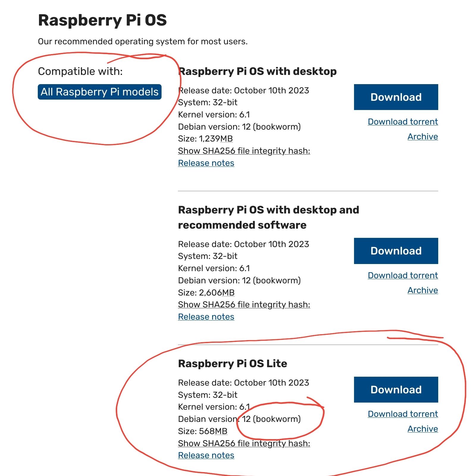This screenshot has height=476, width=476.
Task: Show SHA256 hash for Raspberry Pi OS with desktop
Action: click(x=244, y=151)
